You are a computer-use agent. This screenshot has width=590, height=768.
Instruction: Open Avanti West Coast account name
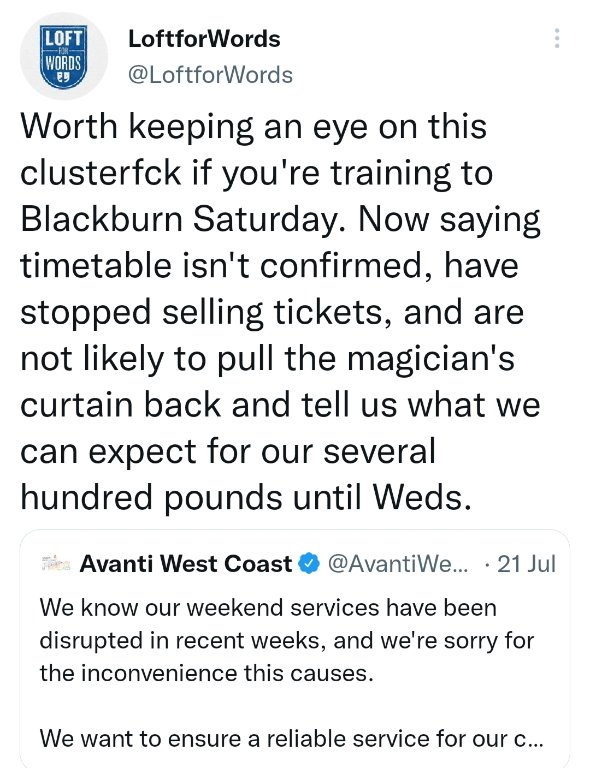click(x=186, y=564)
